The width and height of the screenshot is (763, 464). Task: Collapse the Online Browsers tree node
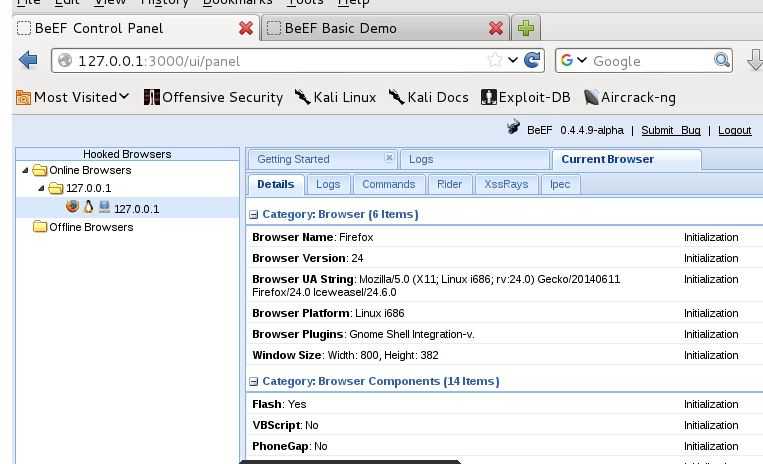pyautogui.click(x=25, y=170)
